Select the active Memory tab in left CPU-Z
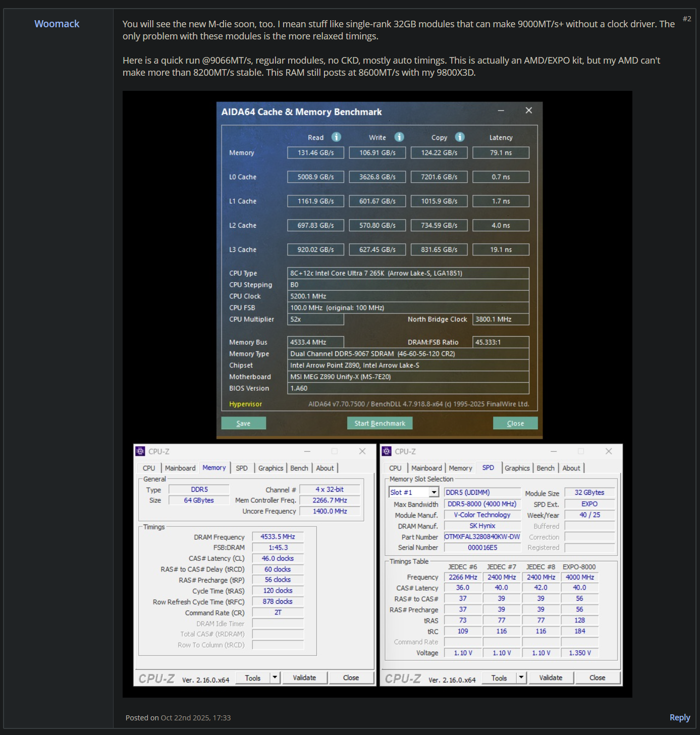700x735 pixels. coord(214,467)
